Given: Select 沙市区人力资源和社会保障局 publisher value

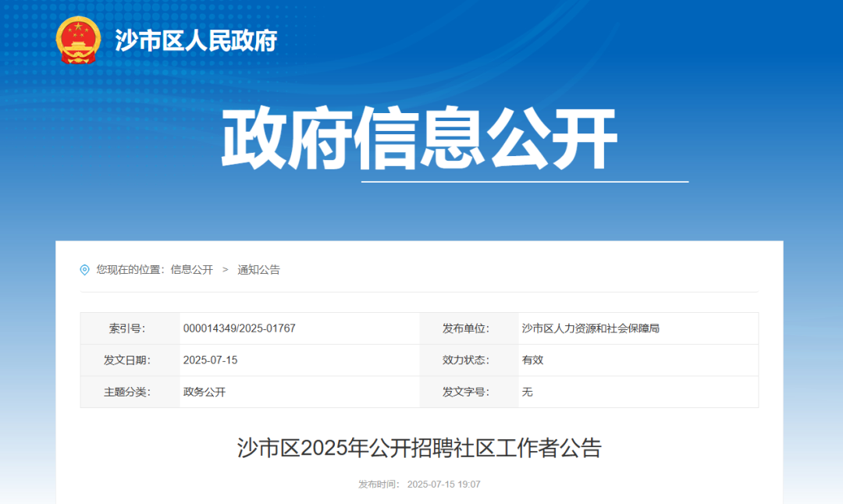Looking at the screenshot, I should click(x=590, y=328).
